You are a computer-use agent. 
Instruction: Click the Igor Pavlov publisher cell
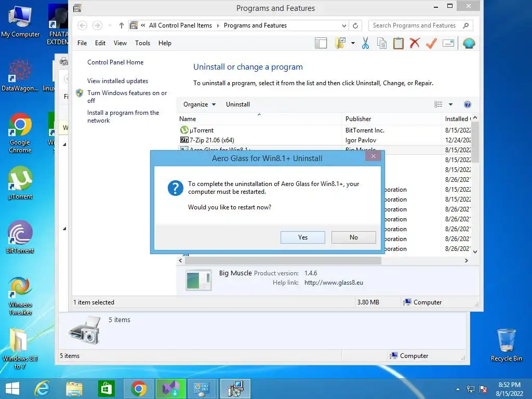(x=361, y=140)
